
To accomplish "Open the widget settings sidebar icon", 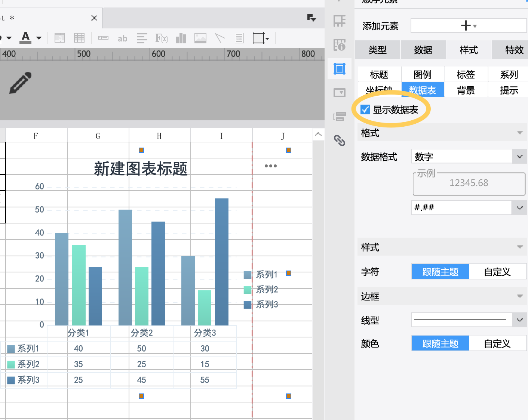I will [x=340, y=93].
